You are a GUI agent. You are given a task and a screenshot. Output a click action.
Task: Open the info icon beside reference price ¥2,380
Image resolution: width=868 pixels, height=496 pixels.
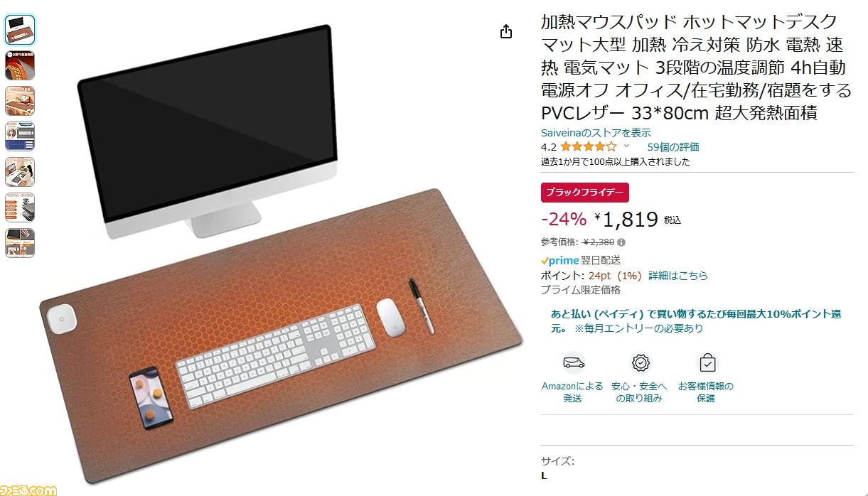(621, 242)
